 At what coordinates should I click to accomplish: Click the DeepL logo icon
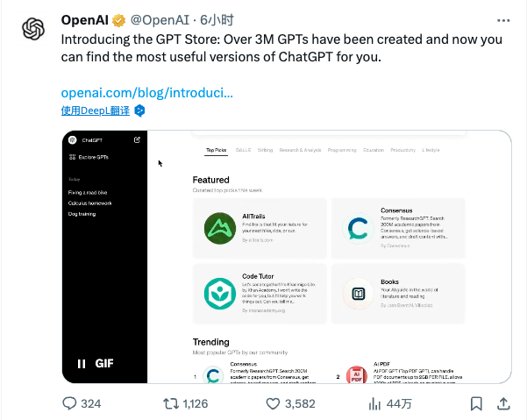point(139,110)
